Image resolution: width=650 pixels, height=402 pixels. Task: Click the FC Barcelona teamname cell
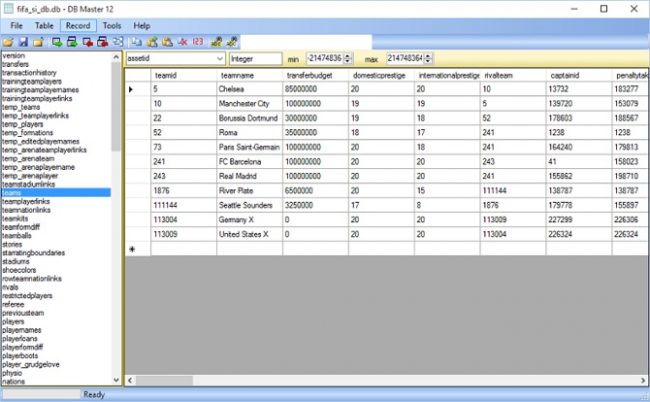click(x=250, y=162)
